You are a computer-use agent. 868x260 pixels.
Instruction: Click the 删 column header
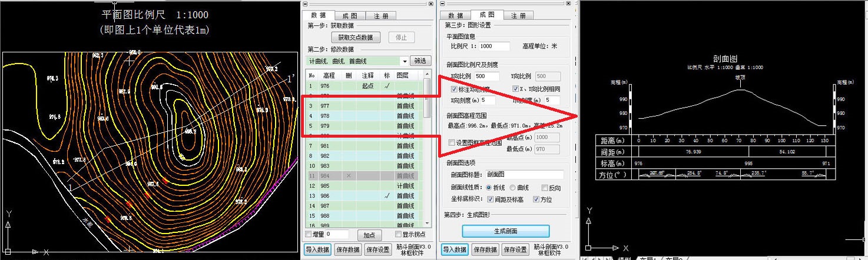(x=349, y=75)
